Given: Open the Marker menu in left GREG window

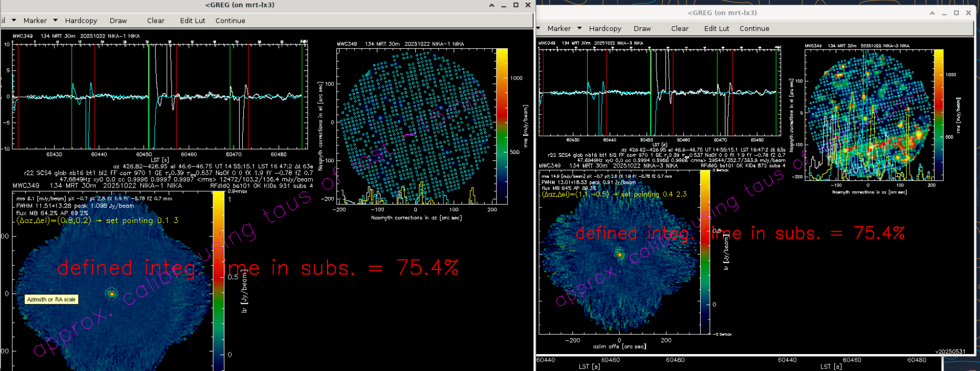Looking at the screenshot, I should [35, 21].
